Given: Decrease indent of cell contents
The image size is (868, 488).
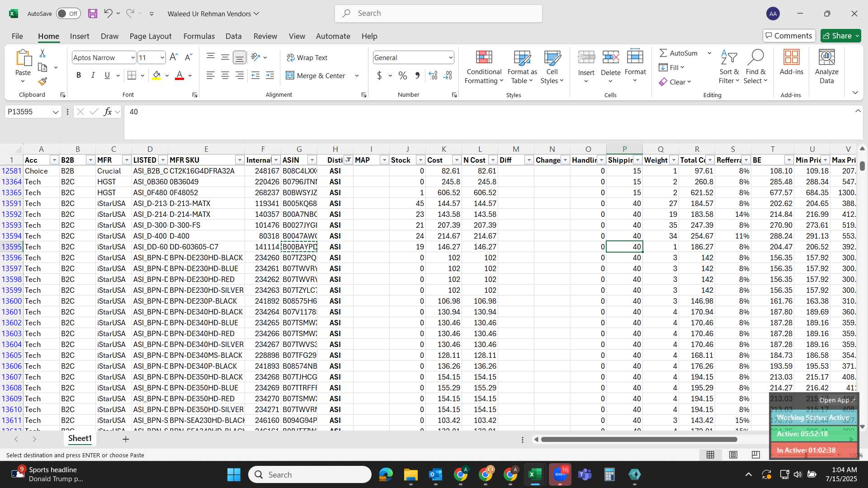Looking at the screenshot, I should tap(255, 75).
